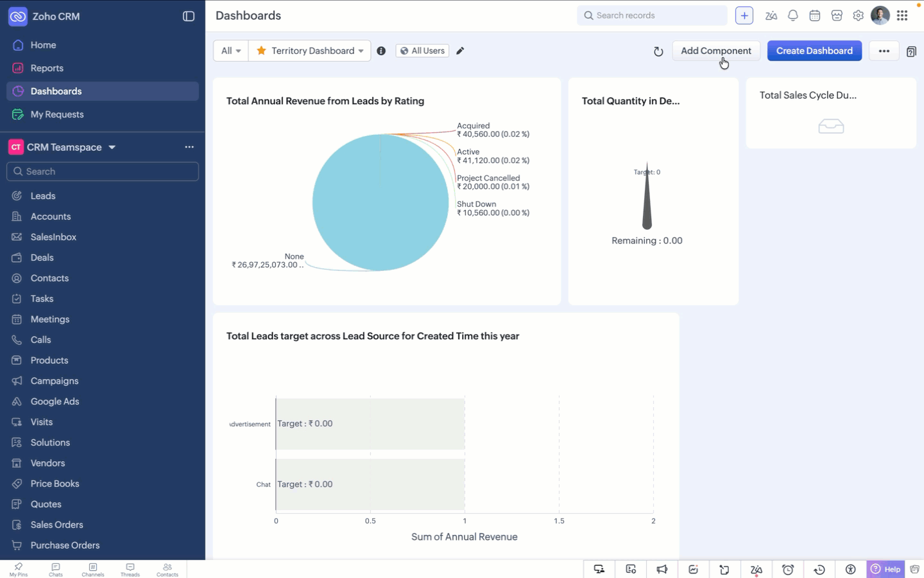Toggle favorite star on Territory Dashboard
The width and height of the screenshot is (924, 578).
[x=261, y=51]
